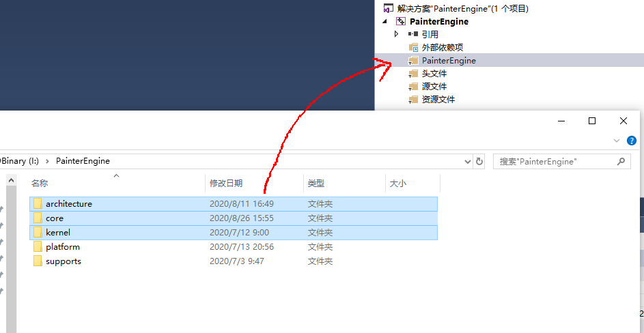Click the 2020/8/26 15:55 date of core
The image size is (644, 333).
(x=242, y=218)
